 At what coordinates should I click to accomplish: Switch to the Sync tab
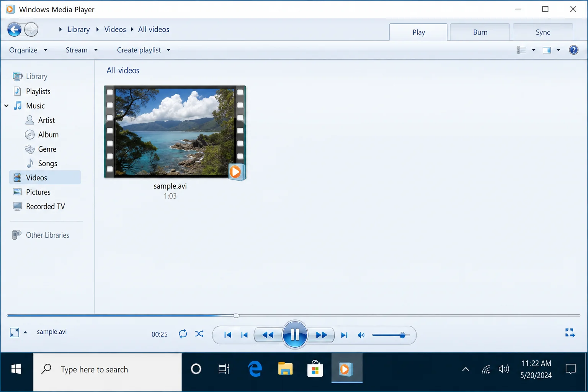tap(543, 32)
